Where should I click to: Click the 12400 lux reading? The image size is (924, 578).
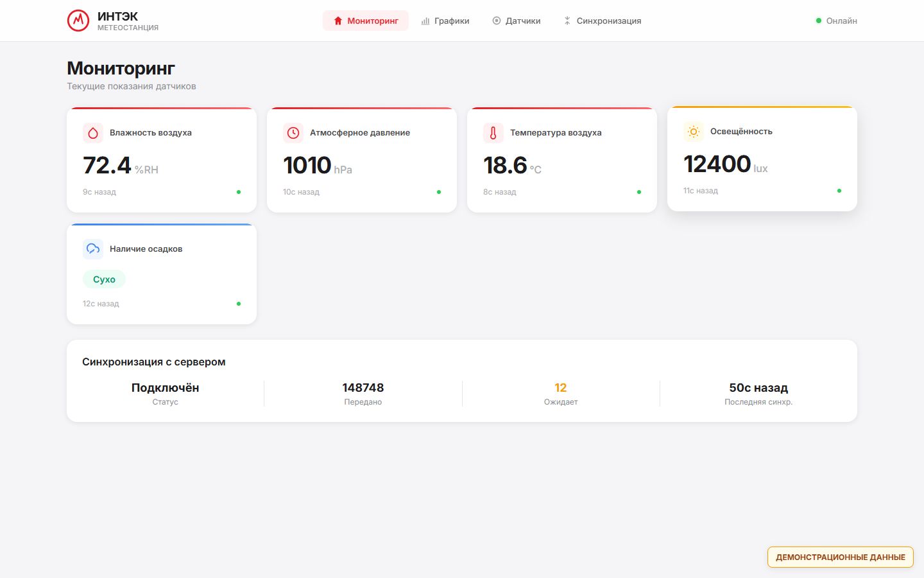click(725, 164)
